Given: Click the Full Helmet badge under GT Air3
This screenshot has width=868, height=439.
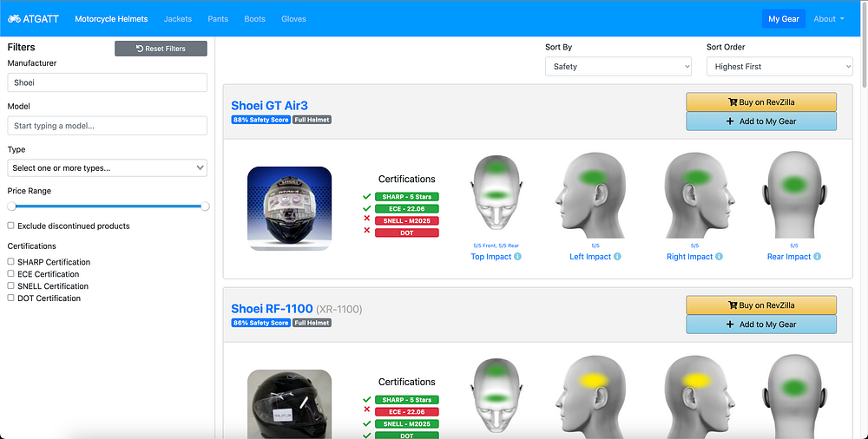Looking at the screenshot, I should coord(312,120).
